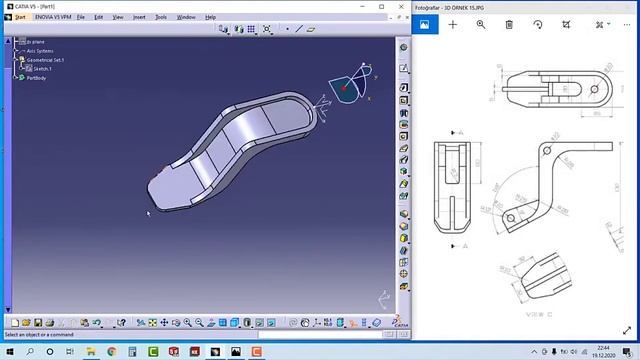
Task: Select the Pocket tool below the Pad icon
Action: [x=403, y=100]
